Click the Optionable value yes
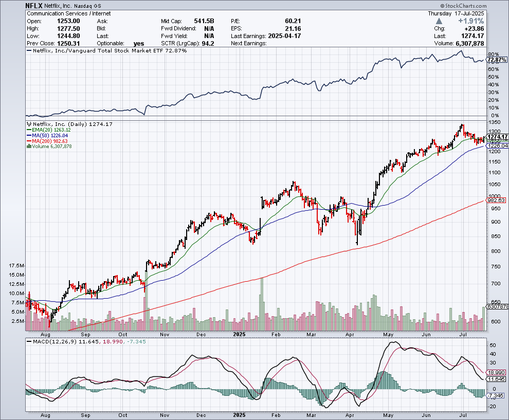The width and height of the screenshot is (509, 420). 139,44
